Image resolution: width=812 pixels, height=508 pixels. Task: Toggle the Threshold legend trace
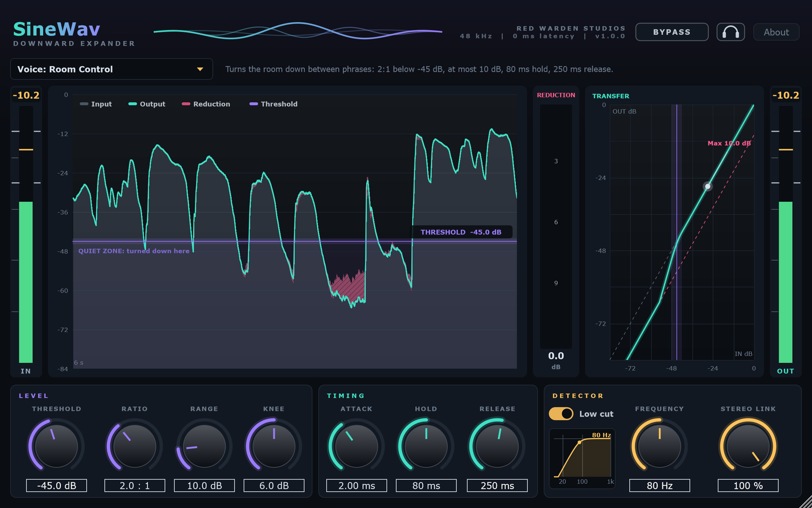(x=274, y=104)
